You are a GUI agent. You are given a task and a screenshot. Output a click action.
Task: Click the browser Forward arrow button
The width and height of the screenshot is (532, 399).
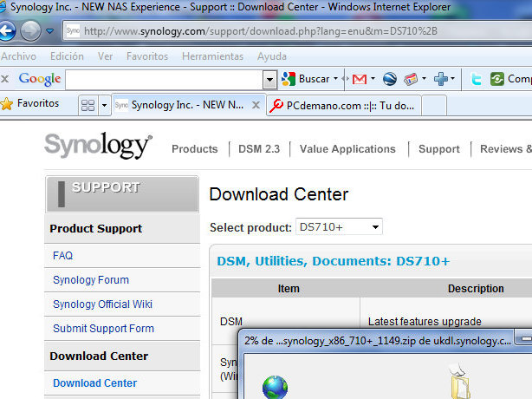point(30,31)
